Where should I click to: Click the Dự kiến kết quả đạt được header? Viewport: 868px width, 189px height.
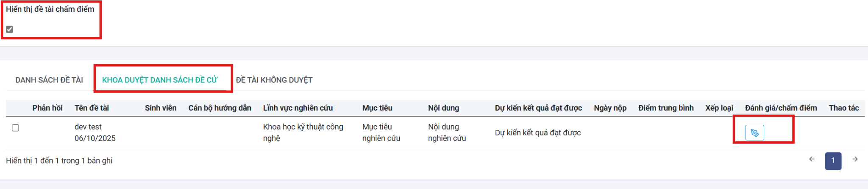[x=538, y=108]
